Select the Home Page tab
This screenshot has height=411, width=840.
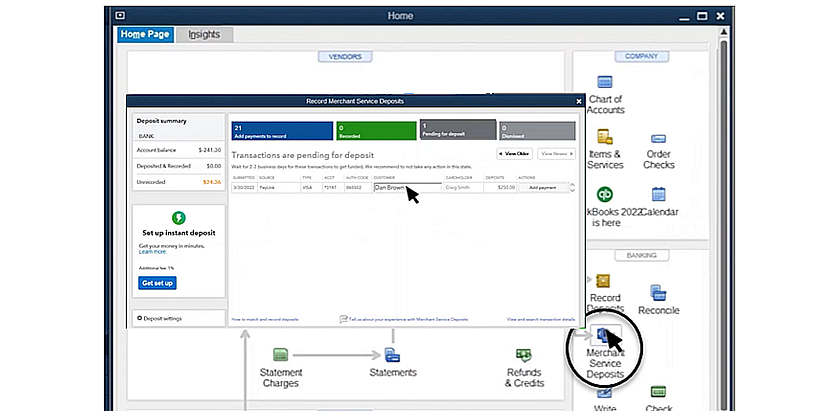click(145, 35)
